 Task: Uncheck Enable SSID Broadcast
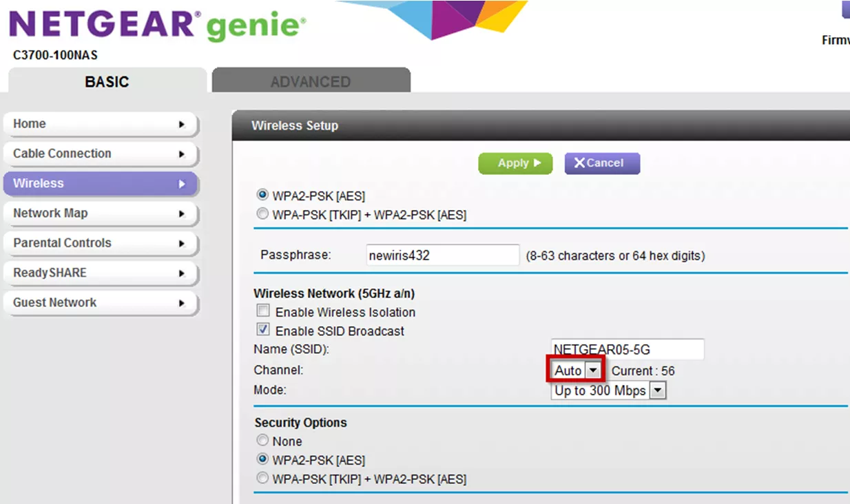coord(263,330)
